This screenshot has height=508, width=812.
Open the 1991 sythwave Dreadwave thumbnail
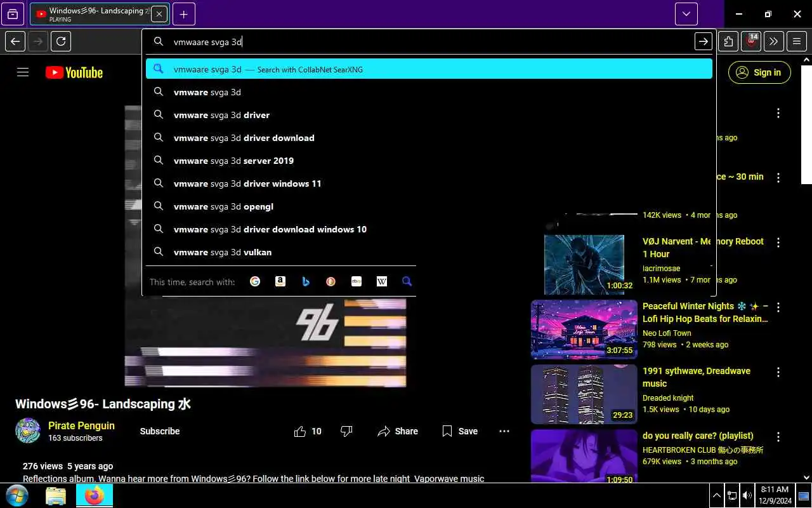pyautogui.click(x=584, y=394)
